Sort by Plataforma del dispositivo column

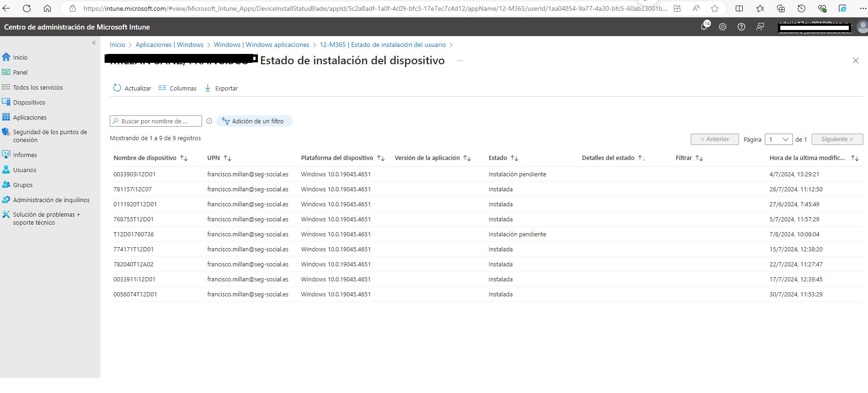[x=343, y=158]
